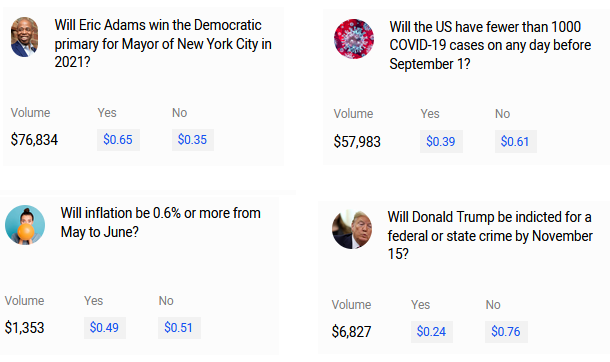Click the Donald Trump portrait thumbnail
Image resolution: width=610 pixels, height=362 pixels.
352,229
